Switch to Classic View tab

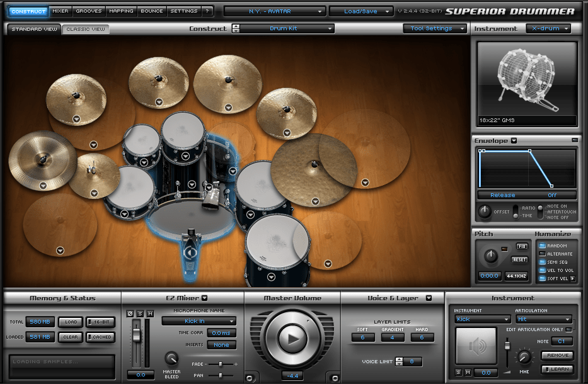coord(86,29)
